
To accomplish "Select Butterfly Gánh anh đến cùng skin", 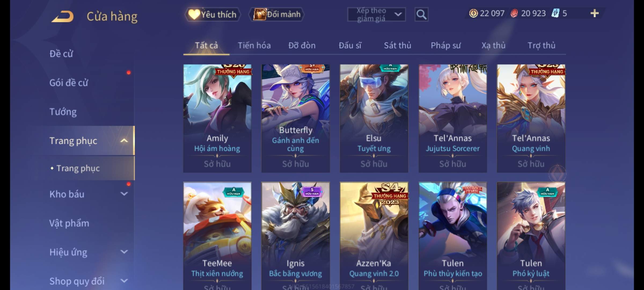I will pos(295,118).
